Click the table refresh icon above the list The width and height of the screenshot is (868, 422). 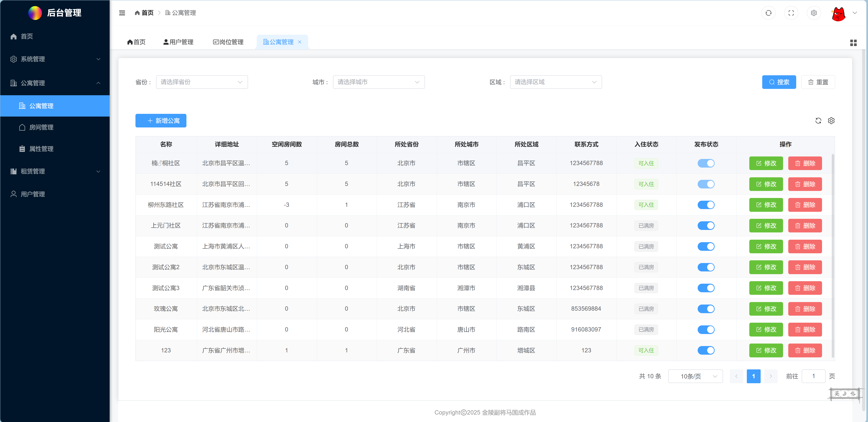[818, 120]
